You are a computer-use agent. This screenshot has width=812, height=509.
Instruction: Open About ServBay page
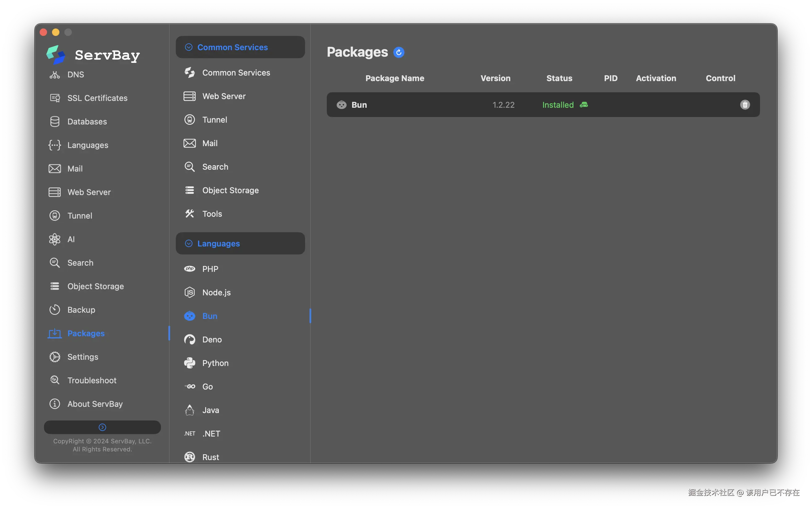click(95, 404)
